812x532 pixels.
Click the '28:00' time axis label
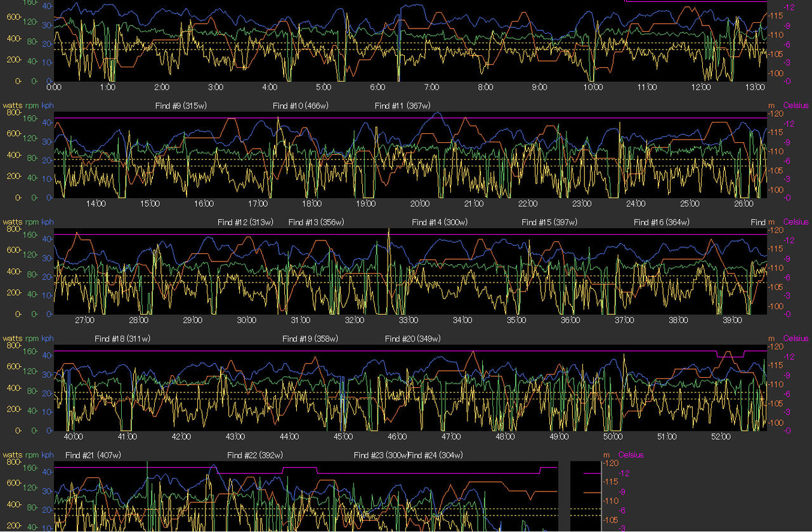tap(138, 321)
